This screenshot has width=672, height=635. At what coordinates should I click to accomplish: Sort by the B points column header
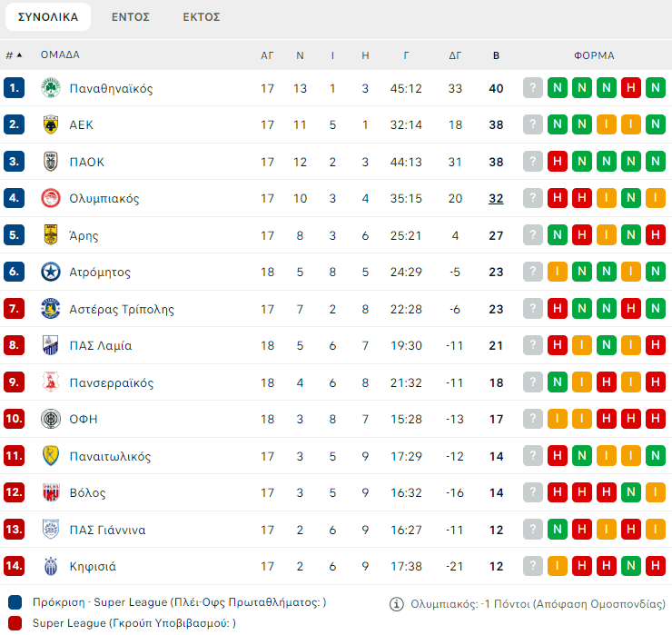[496, 55]
